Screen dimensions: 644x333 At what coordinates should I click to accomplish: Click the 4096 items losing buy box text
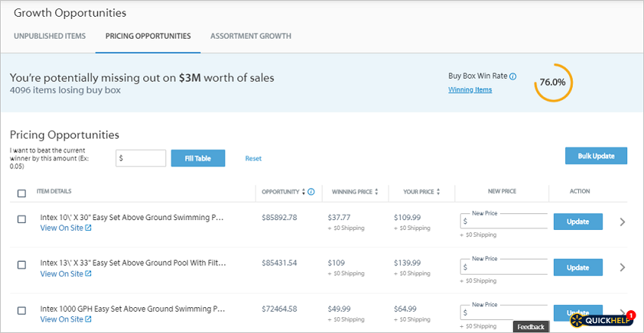pyautogui.click(x=65, y=90)
